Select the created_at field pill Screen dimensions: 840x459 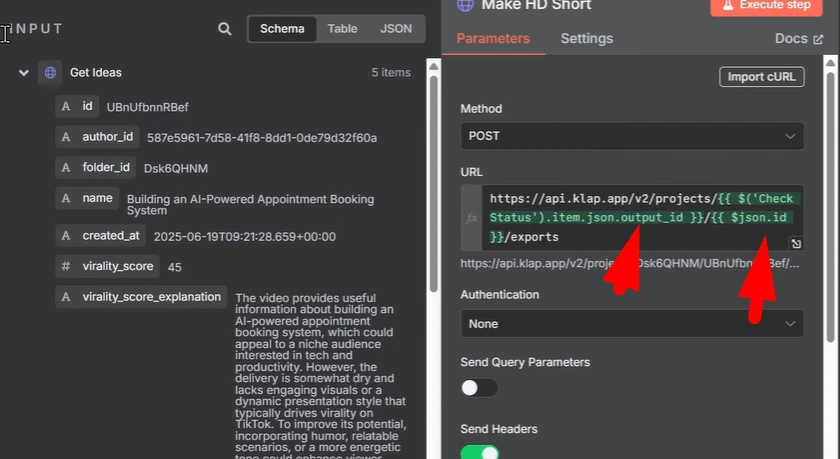click(x=101, y=236)
